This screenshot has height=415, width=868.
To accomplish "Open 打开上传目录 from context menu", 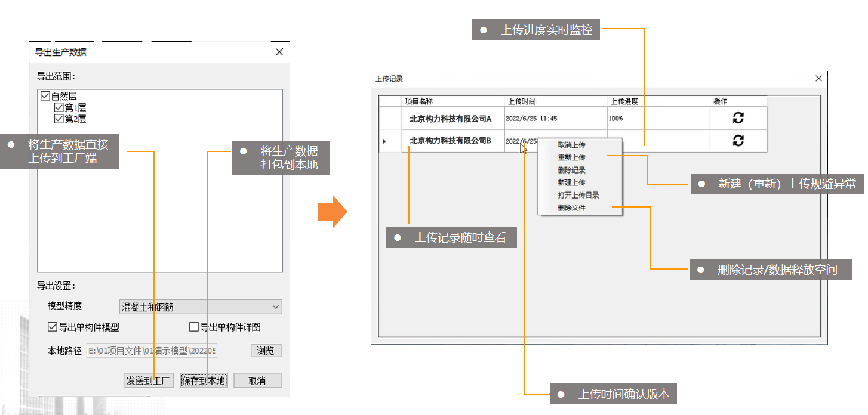I will [578, 195].
